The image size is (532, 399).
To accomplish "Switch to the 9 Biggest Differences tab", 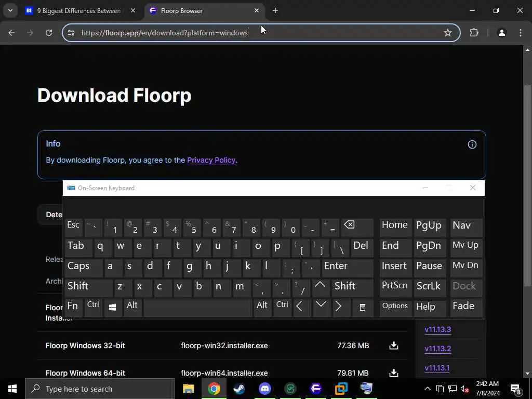I will [79, 11].
